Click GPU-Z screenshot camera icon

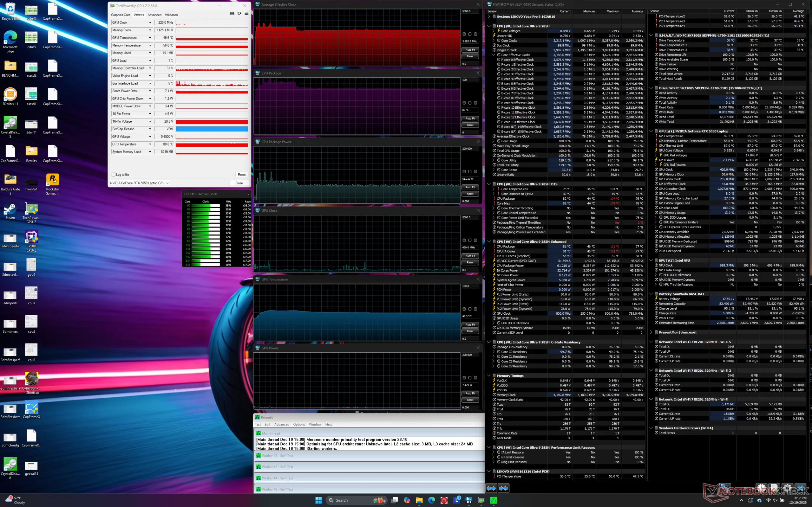click(x=232, y=13)
